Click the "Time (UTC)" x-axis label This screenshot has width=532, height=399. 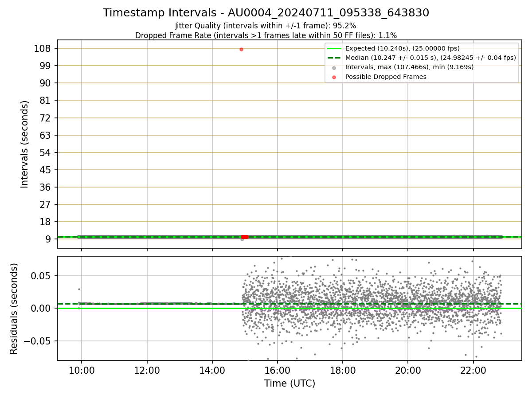point(289,383)
